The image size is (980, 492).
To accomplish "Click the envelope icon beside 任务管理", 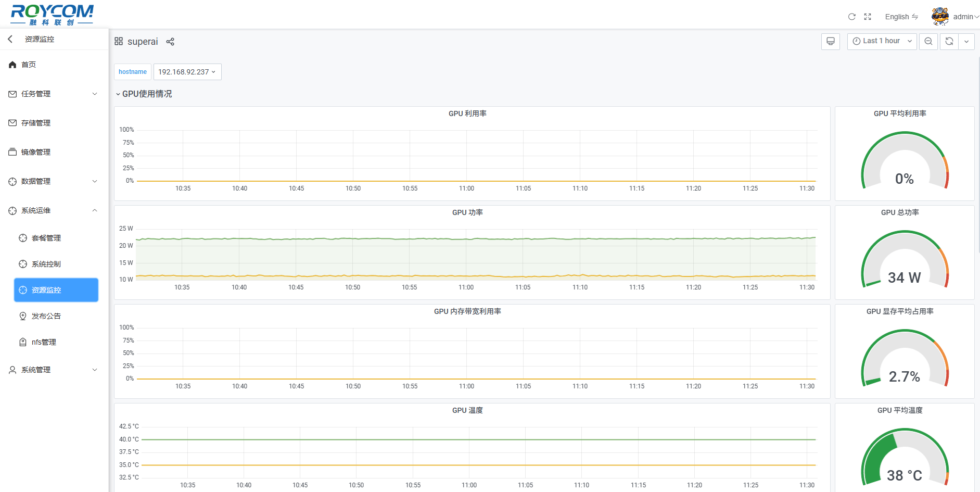I will pyautogui.click(x=12, y=94).
